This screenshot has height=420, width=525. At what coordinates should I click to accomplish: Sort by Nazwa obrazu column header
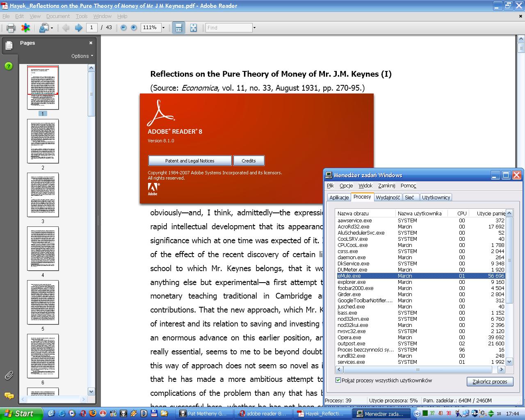(x=366, y=213)
